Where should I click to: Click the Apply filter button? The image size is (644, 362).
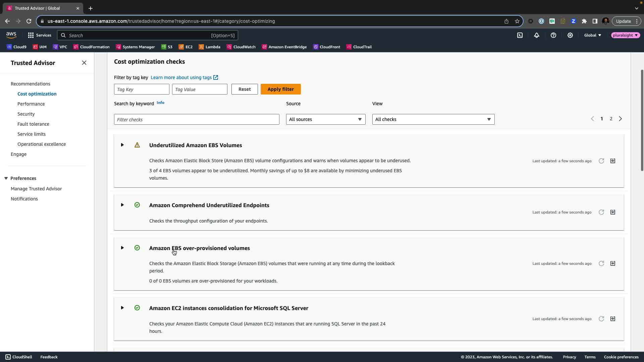click(280, 89)
